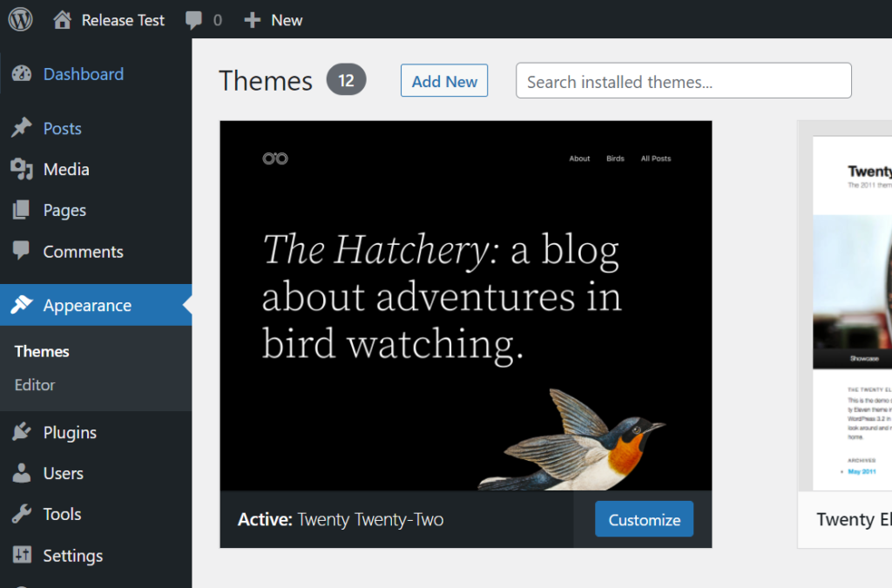892x588 pixels.
Task: Customize the Twenty Twenty-Two theme
Action: pos(644,518)
